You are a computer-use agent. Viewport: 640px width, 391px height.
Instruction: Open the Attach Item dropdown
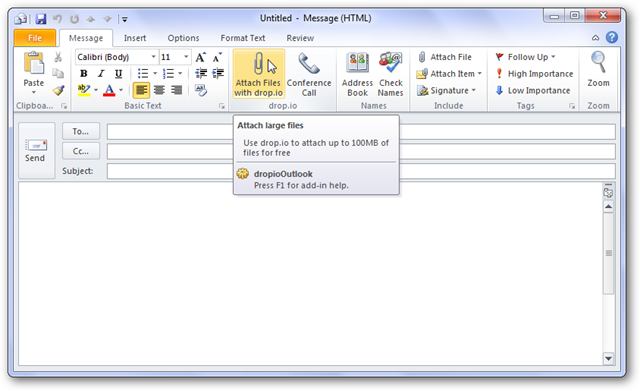pos(449,74)
